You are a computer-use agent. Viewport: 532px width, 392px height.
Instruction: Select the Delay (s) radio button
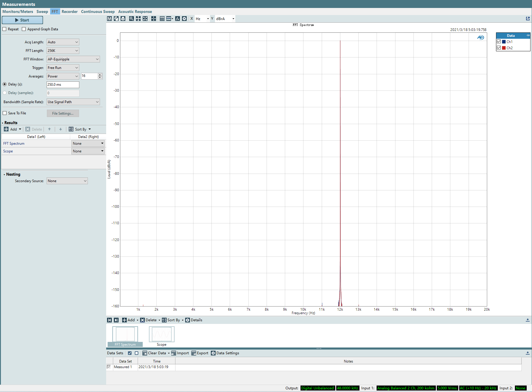5,84
